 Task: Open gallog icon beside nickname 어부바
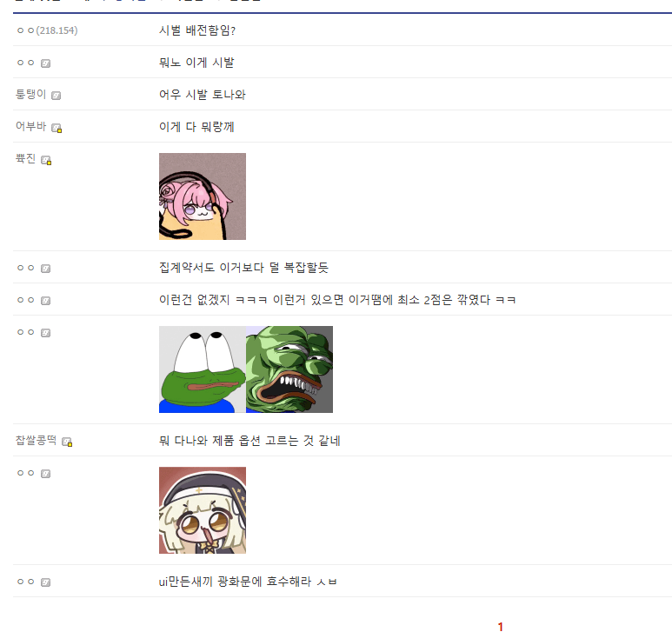tap(57, 128)
